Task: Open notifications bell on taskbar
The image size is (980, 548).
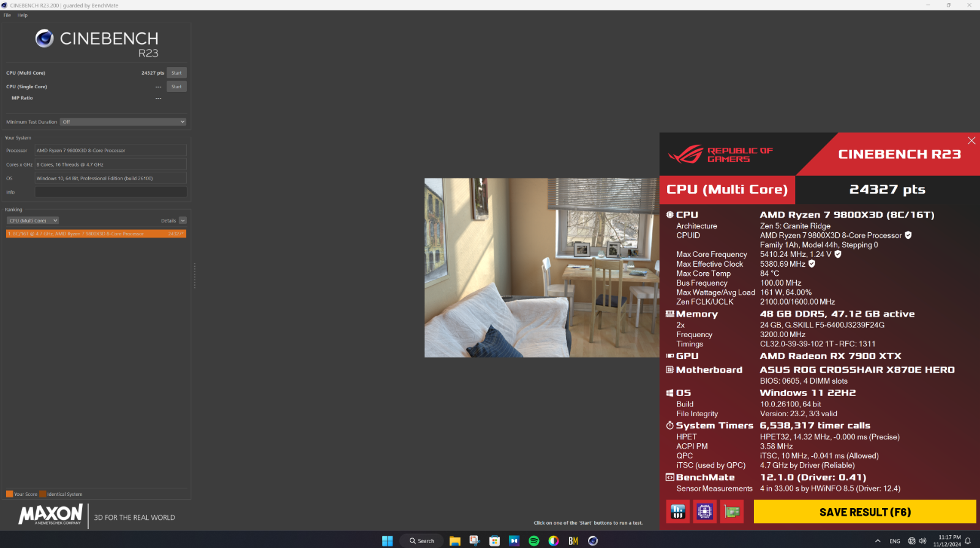Action: click(968, 541)
